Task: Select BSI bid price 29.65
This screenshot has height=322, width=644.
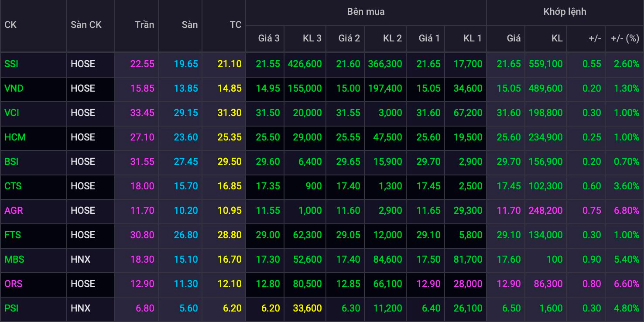Action: (x=348, y=162)
